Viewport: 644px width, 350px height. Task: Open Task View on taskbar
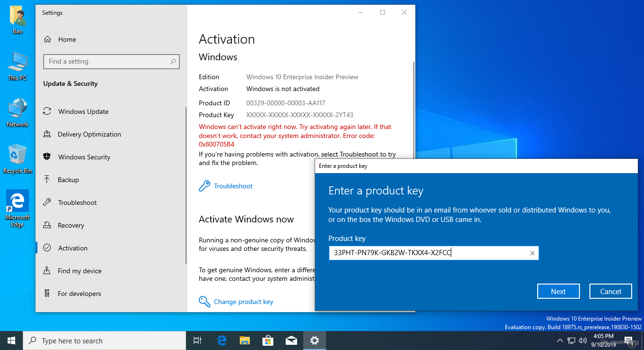tap(197, 341)
